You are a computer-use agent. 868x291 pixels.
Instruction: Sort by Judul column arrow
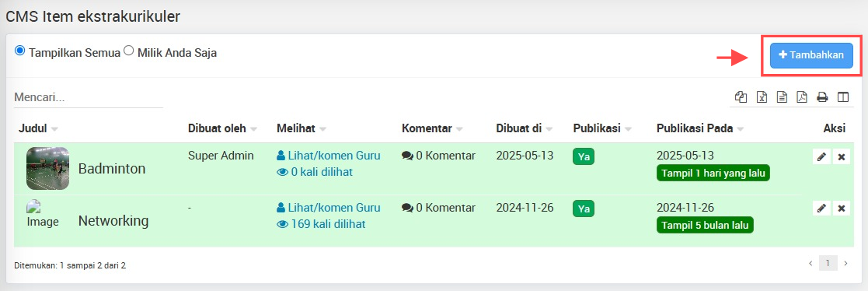coord(54,128)
